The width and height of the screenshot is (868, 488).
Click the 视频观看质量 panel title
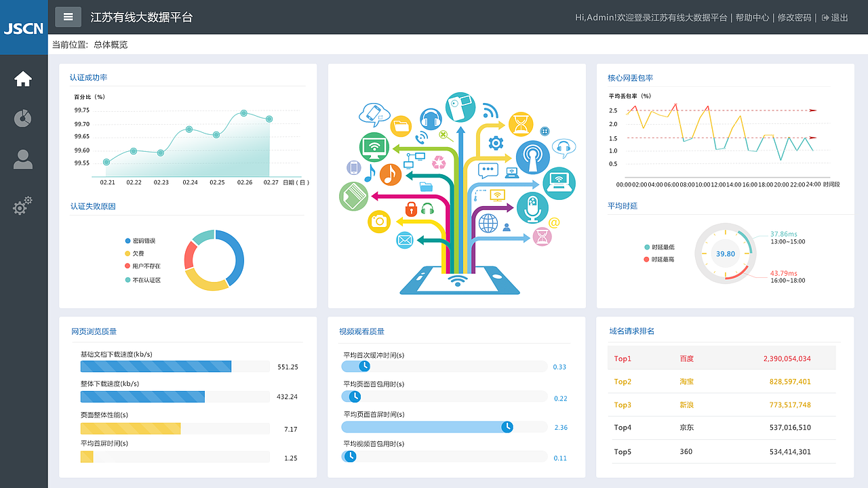click(362, 331)
